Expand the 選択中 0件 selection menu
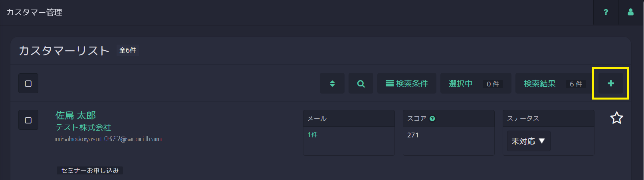This screenshot has width=644, height=180. pyautogui.click(x=476, y=84)
